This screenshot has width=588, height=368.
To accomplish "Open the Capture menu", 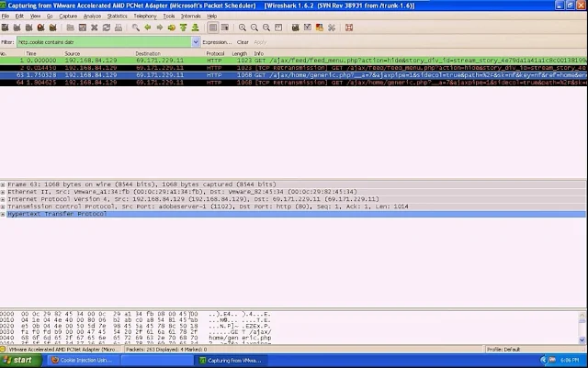I will pos(68,17).
